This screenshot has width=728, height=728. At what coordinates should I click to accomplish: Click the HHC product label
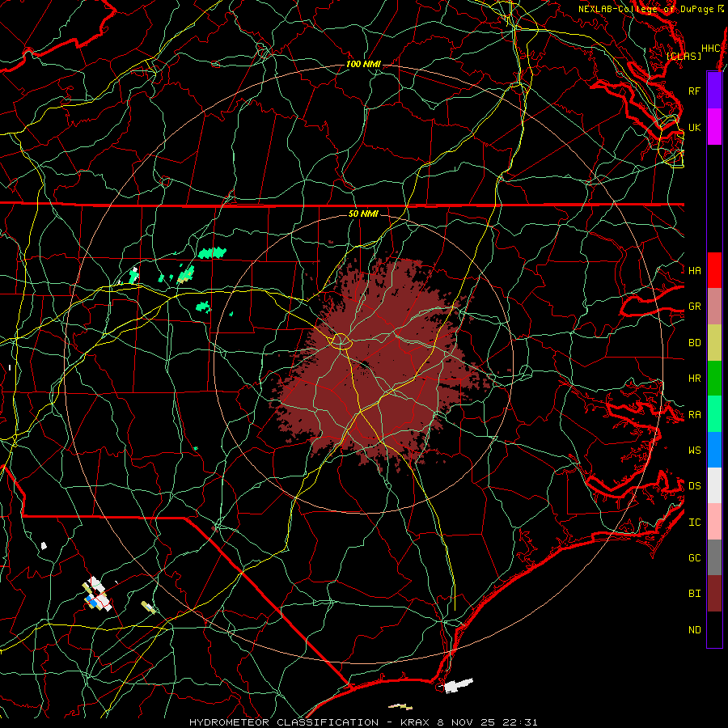click(x=710, y=49)
